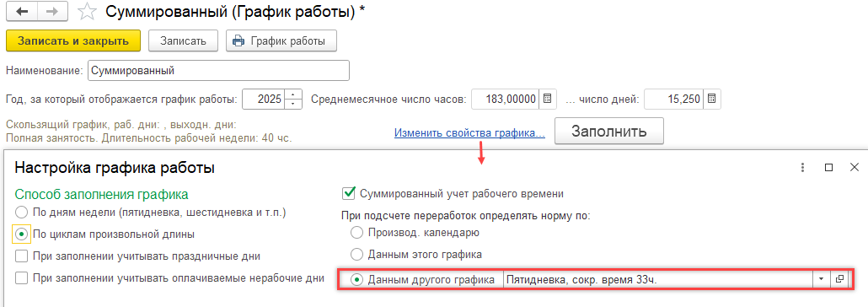Open Изменить свойства графика link
The image size is (868, 307).
click(x=469, y=133)
